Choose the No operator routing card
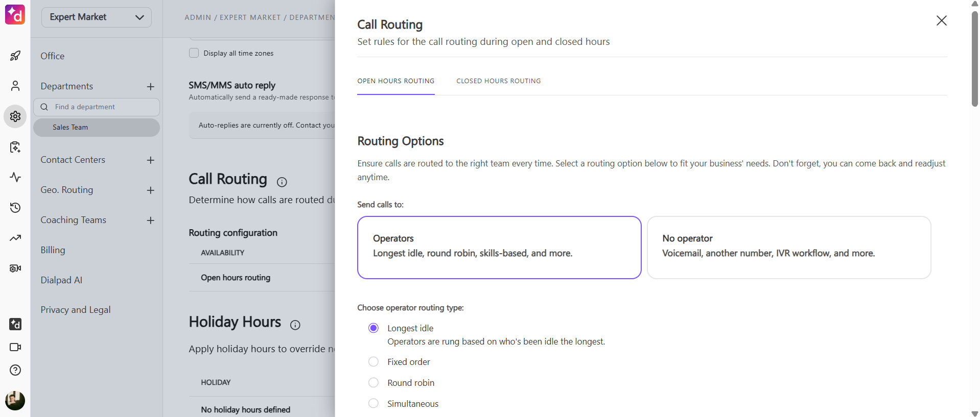The width and height of the screenshot is (980, 417). [x=789, y=248]
